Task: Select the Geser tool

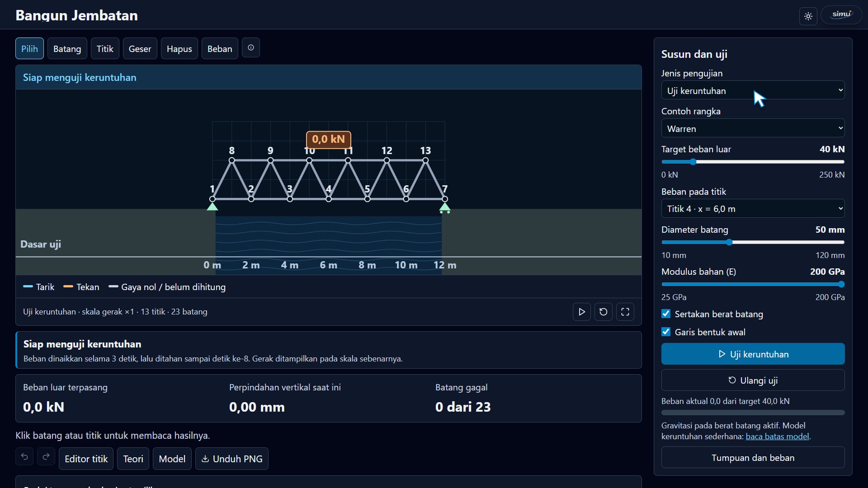Action: point(140,48)
